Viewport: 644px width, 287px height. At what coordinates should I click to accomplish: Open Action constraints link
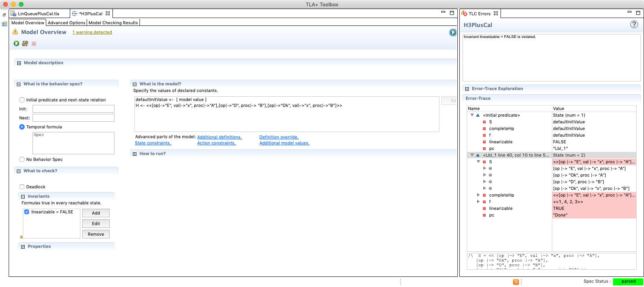(216, 143)
